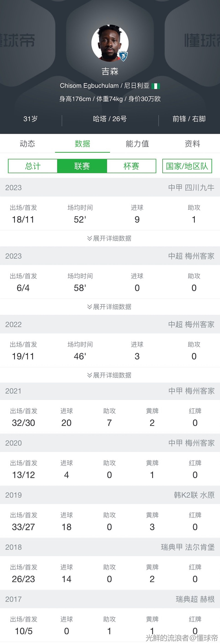Open 中甲 四川九牛 team link
Viewport: 220px width, 644px height.
191,187
